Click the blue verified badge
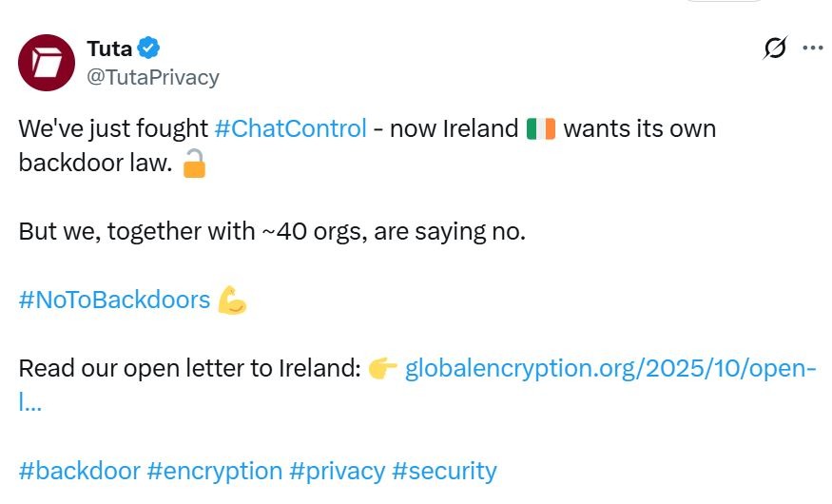The width and height of the screenshot is (832, 504). (x=149, y=48)
